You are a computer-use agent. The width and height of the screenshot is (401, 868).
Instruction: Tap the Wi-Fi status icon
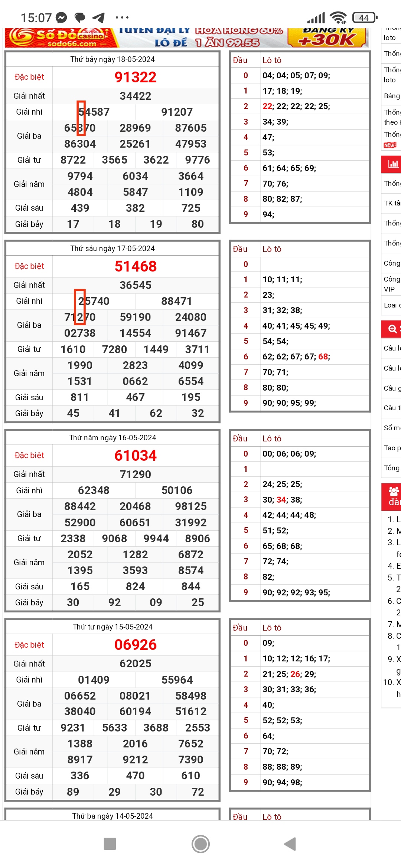pos(338,17)
